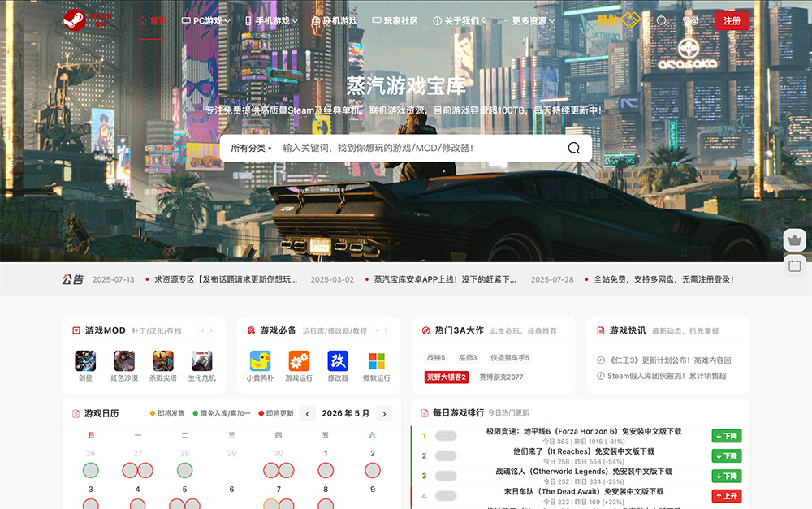Click the 热门3A大作 heading icon
The width and height of the screenshot is (812, 509).
coord(425,330)
